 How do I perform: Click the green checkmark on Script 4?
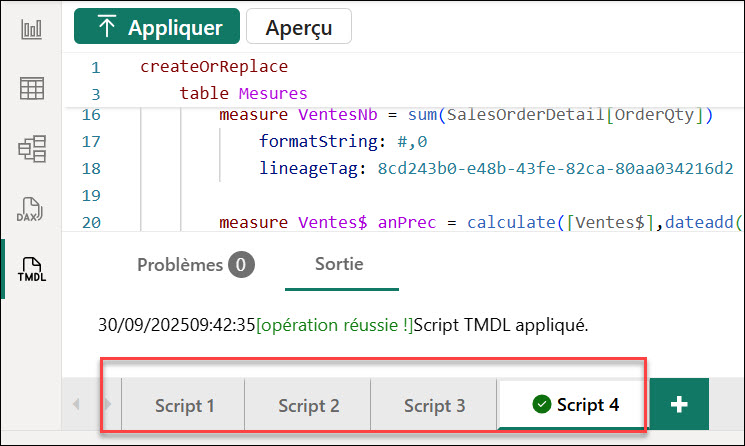click(542, 405)
